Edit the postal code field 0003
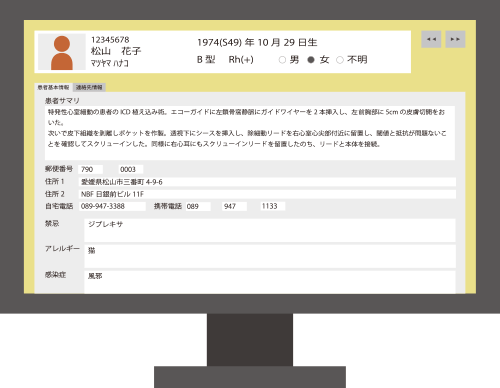Image resolution: width=500 pixels, height=388 pixels. point(130,169)
